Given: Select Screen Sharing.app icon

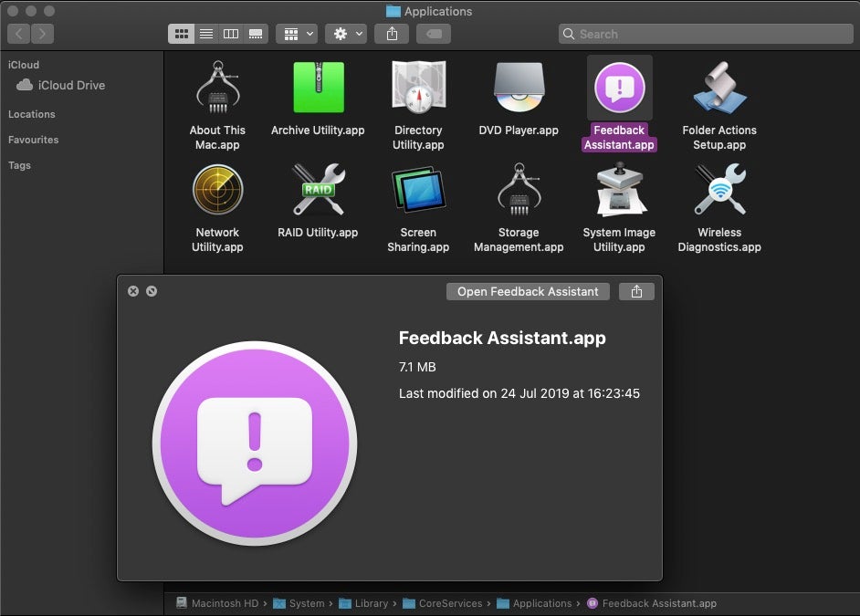Looking at the screenshot, I should coord(418,190).
